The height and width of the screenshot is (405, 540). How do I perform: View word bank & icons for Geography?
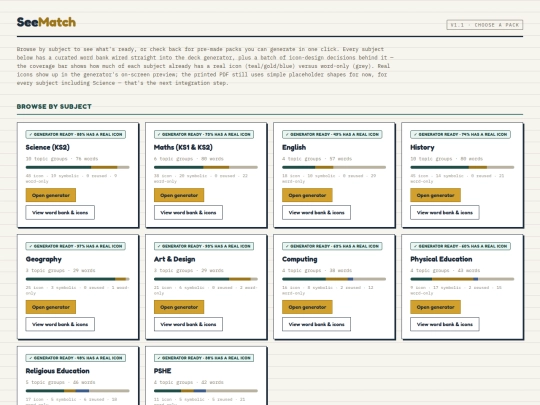(x=60, y=324)
